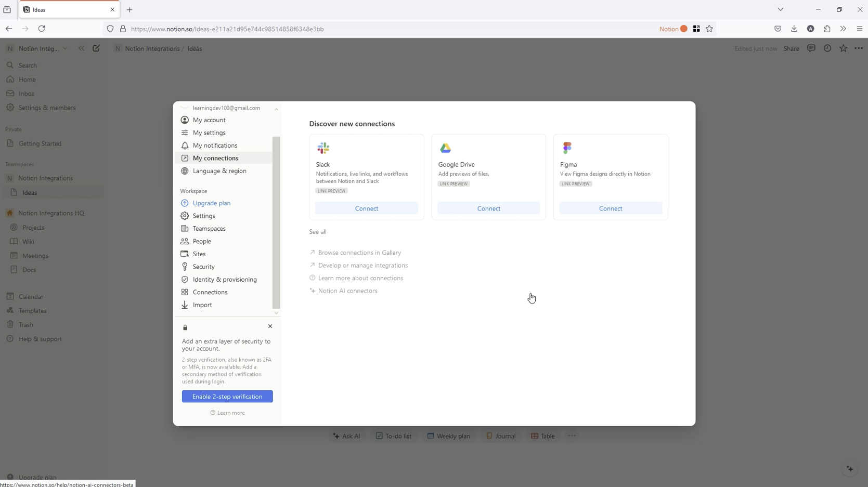This screenshot has height=487, width=868.
Task: Open Develop or manage integrations link
Action: click(359, 266)
